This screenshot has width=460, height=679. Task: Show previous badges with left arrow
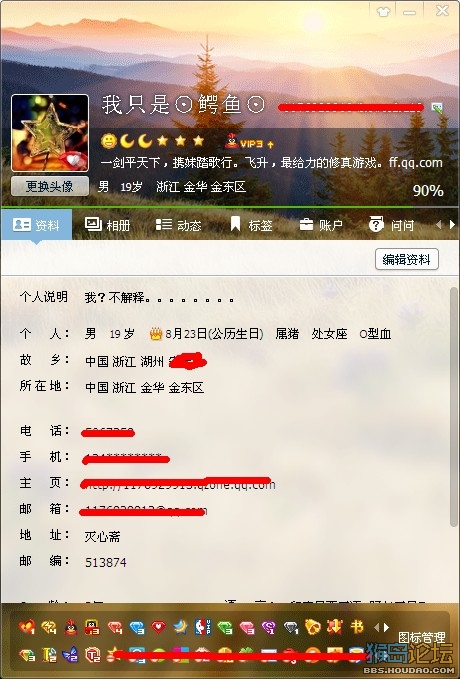[x=376, y=627]
